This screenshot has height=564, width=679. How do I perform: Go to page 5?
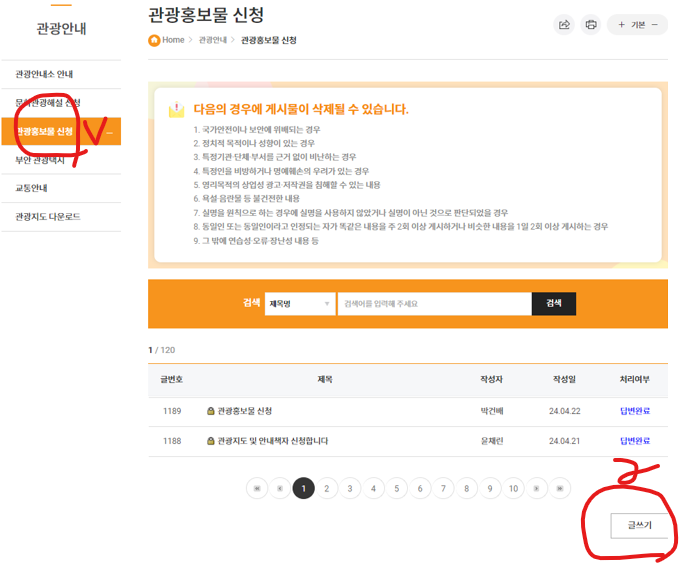pyautogui.click(x=397, y=489)
